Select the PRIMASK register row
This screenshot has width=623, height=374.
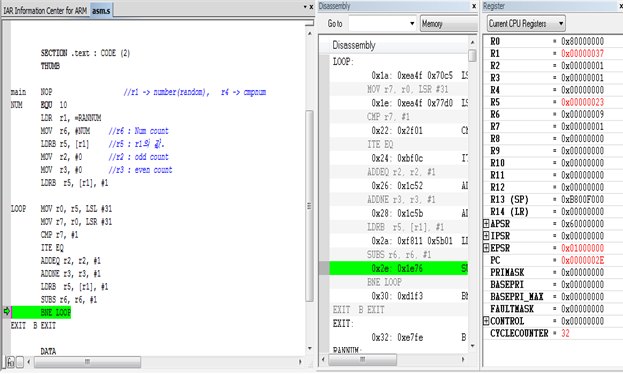553,273
